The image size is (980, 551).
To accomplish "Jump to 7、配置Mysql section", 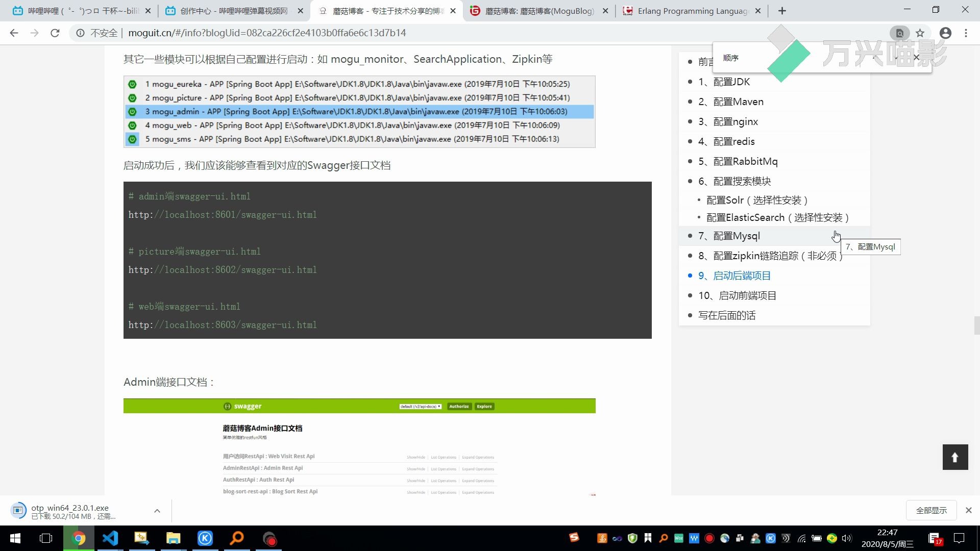I will click(x=729, y=236).
